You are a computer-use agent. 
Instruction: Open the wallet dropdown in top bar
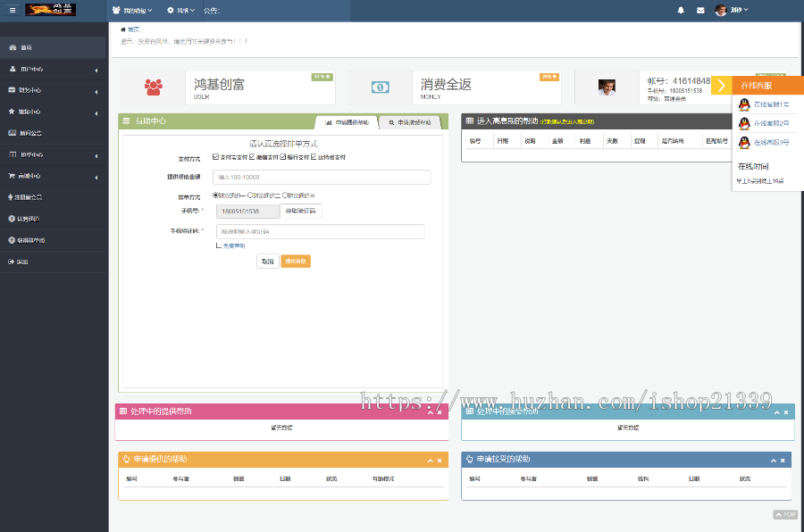[132, 10]
